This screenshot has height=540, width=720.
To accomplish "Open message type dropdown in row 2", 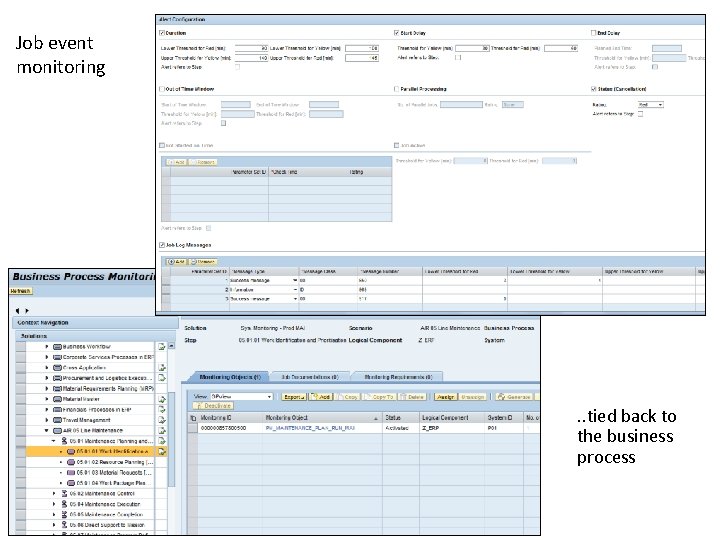I will 295,290.
